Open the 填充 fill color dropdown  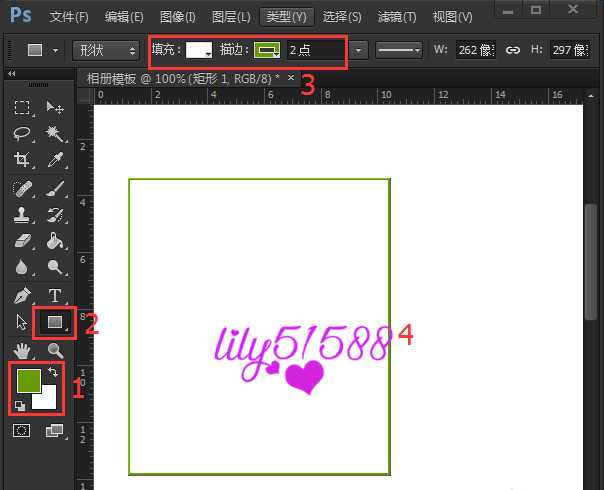(199, 50)
